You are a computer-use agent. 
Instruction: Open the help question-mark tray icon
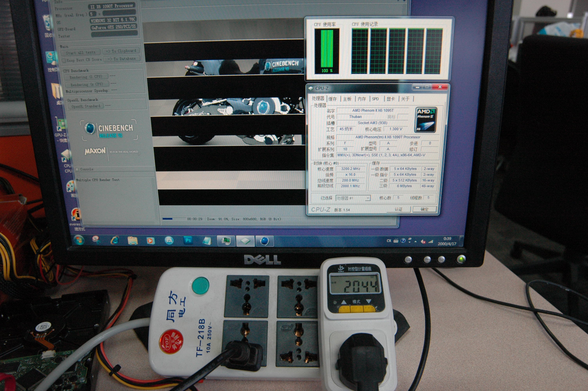403,241
